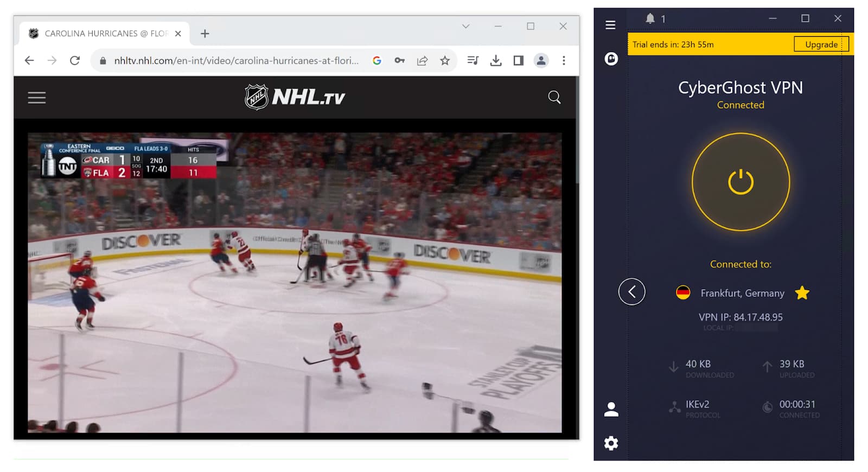Open CyberGhost settings gear
This screenshot has width=868, height=472.
pyautogui.click(x=611, y=443)
